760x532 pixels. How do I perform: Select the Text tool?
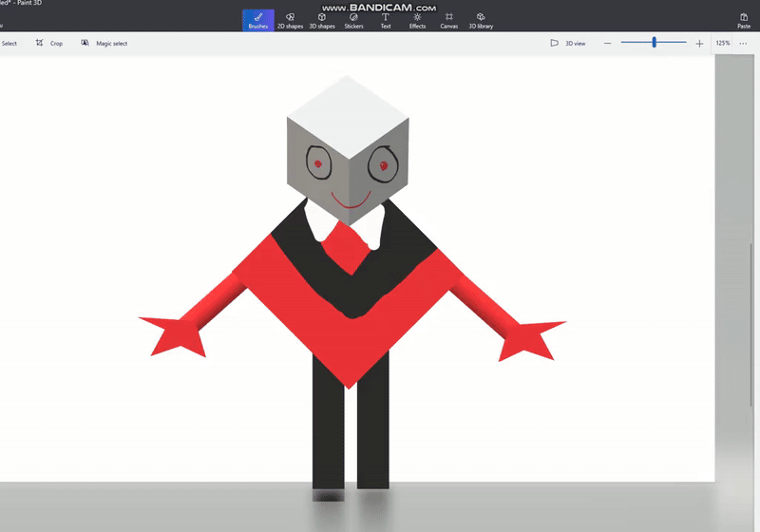[386, 20]
